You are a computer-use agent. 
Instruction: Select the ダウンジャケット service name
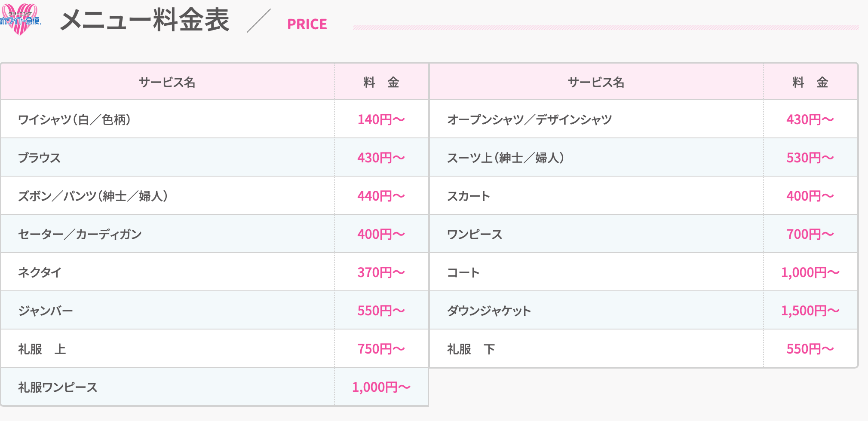pos(489,311)
